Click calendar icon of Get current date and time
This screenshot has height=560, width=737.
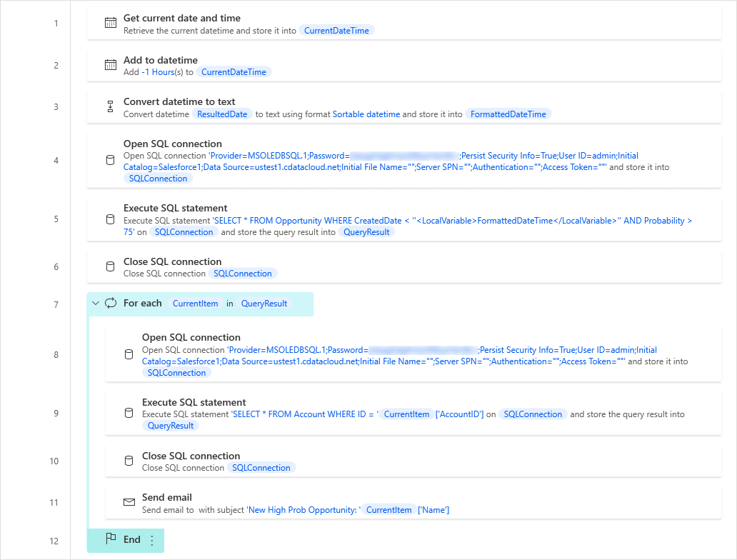[111, 24]
